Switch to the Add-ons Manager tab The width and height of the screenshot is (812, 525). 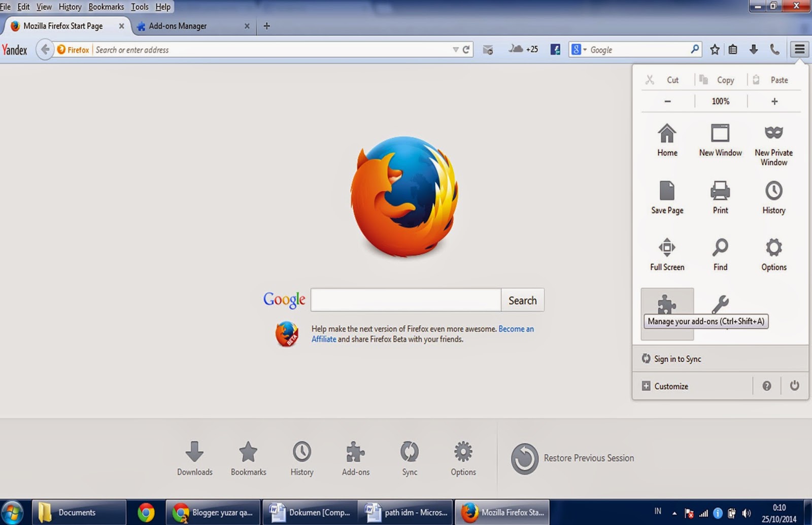click(188, 26)
